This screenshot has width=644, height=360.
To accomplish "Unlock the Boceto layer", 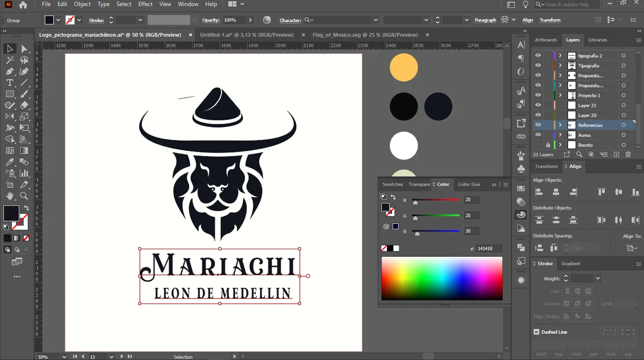I will tap(548, 145).
